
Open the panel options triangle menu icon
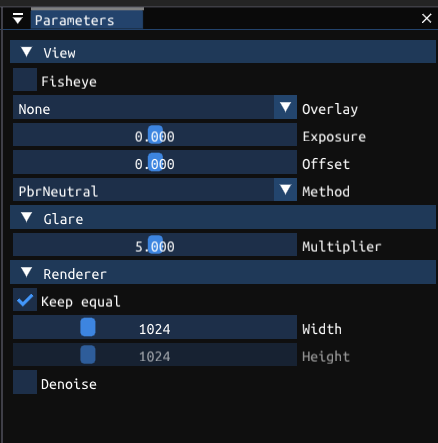point(18,18)
